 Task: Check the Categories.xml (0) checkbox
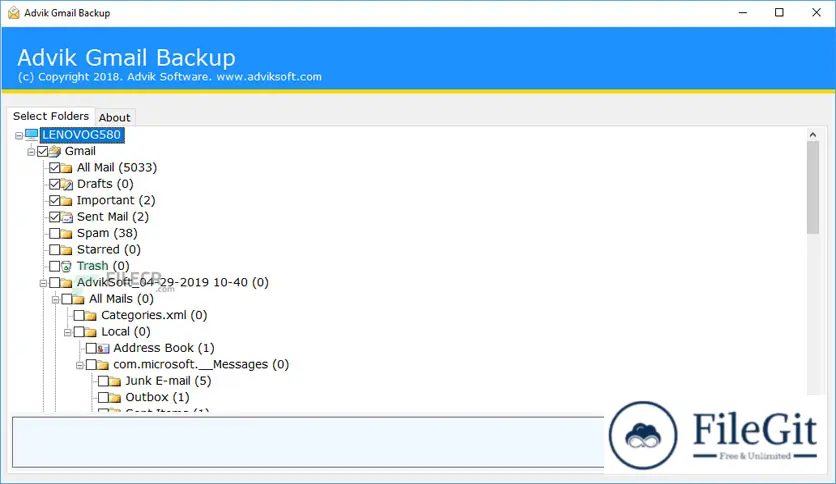[79, 316]
